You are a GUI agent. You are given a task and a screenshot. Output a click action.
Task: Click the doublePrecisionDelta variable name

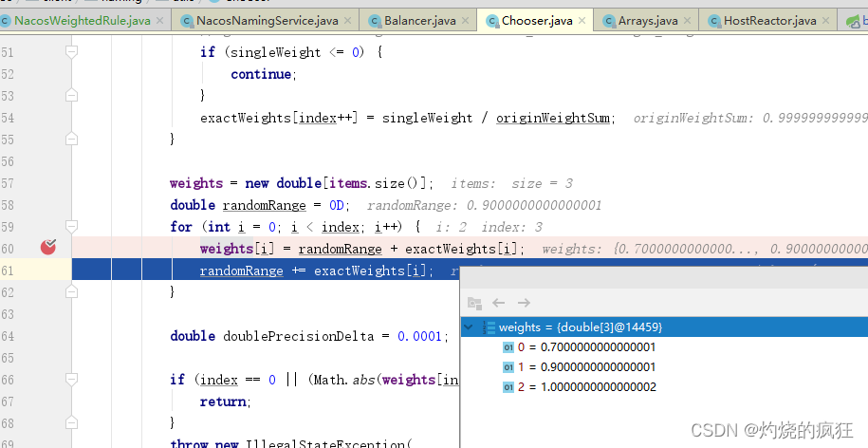pyautogui.click(x=299, y=336)
